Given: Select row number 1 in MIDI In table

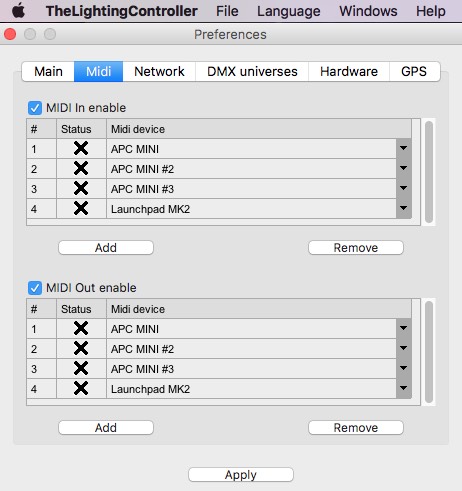Looking at the screenshot, I should tap(41, 149).
